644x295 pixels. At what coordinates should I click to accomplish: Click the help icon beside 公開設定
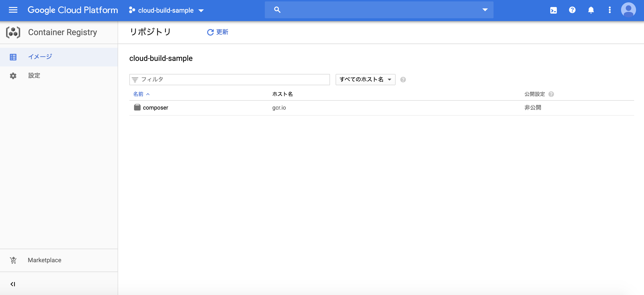click(551, 94)
